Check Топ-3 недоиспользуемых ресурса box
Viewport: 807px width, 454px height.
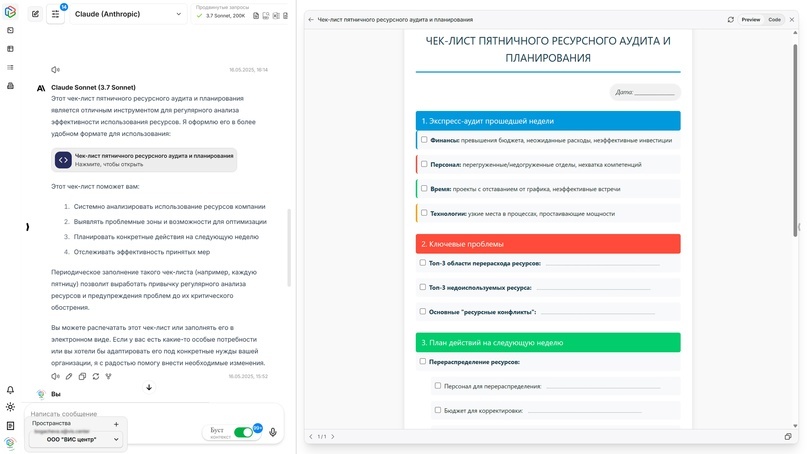point(423,287)
